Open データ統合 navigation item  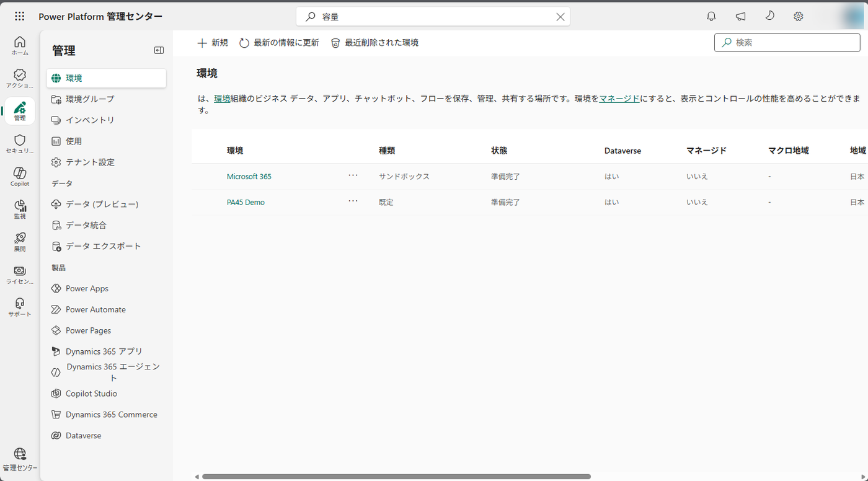106,225
